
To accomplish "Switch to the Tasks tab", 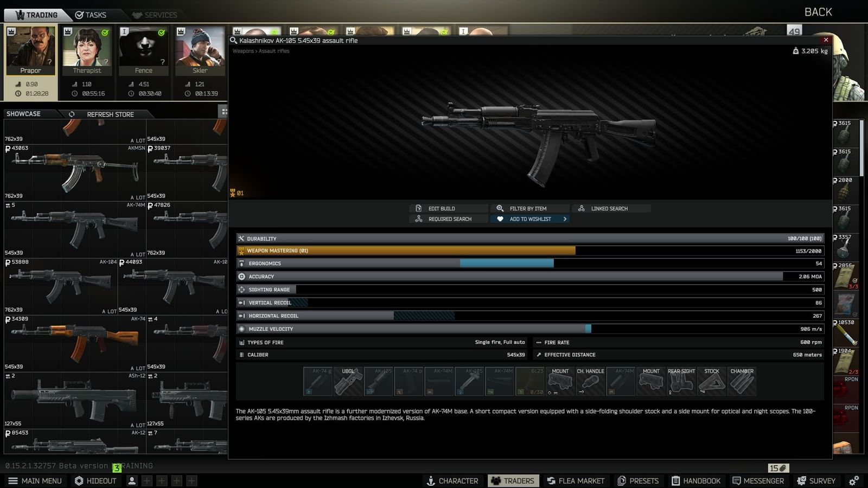I will (x=92, y=15).
